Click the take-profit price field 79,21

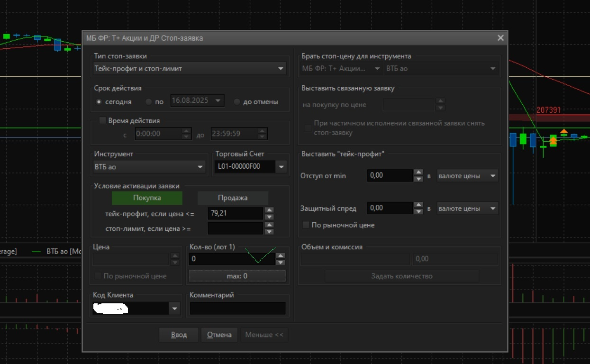pyautogui.click(x=235, y=213)
